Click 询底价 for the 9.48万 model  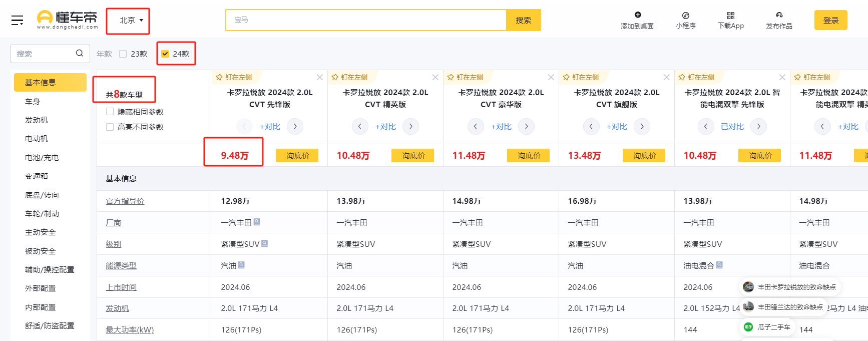297,156
